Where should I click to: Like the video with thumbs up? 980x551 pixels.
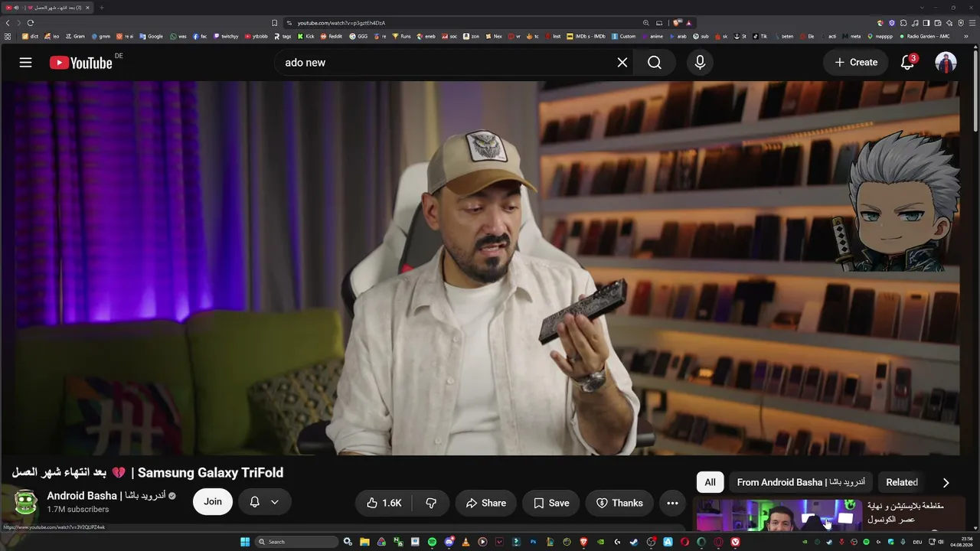click(384, 503)
